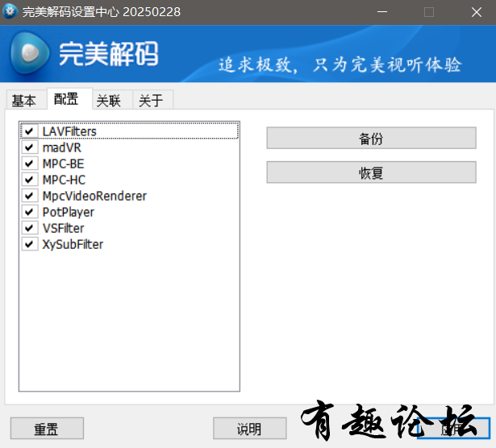Minimize the settings center window
Viewport: 496px width, 448px height.
click(x=382, y=12)
